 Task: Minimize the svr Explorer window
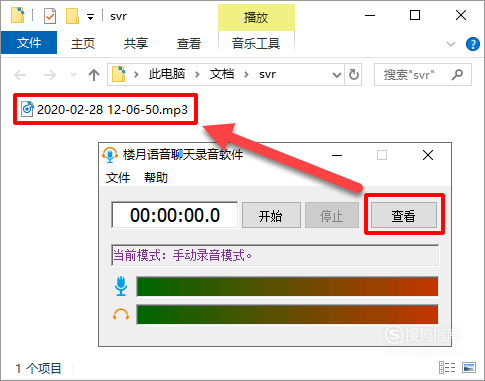(370, 15)
